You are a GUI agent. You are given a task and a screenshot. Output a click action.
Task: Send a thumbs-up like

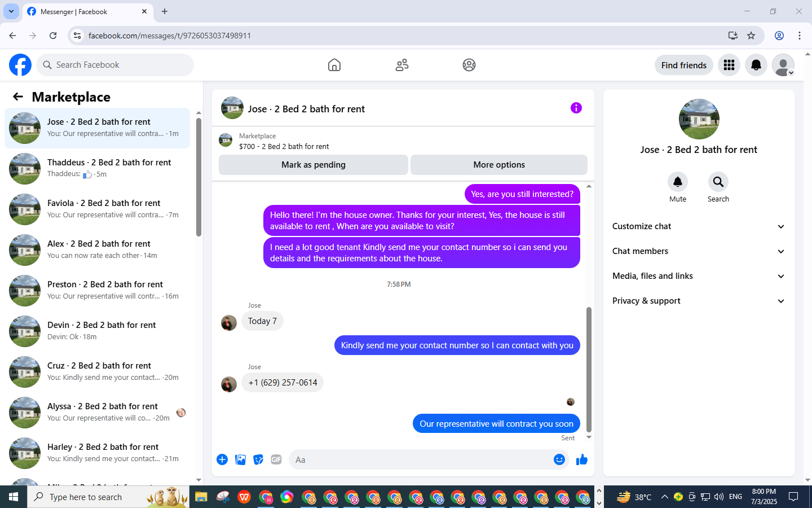click(581, 459)
